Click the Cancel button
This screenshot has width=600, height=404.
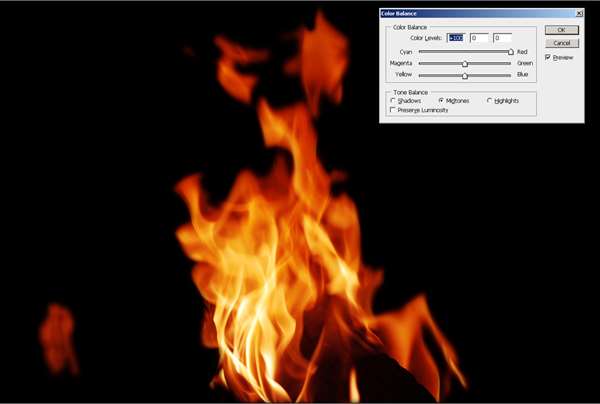coord(562,43)
